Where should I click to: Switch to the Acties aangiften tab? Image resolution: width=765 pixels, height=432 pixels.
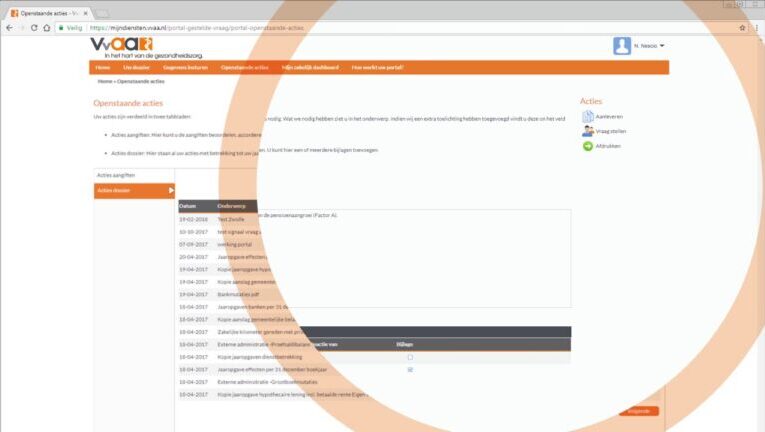point(134,175)
